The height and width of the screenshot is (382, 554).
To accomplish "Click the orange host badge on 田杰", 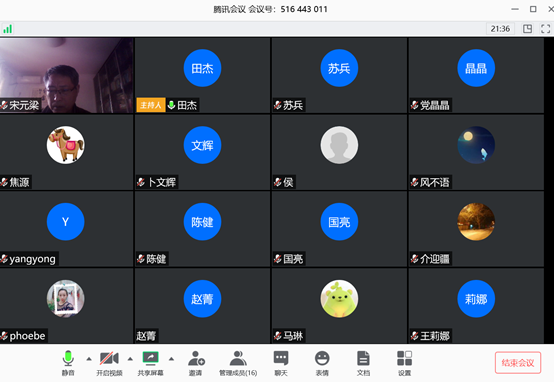I will click(151, 105).
